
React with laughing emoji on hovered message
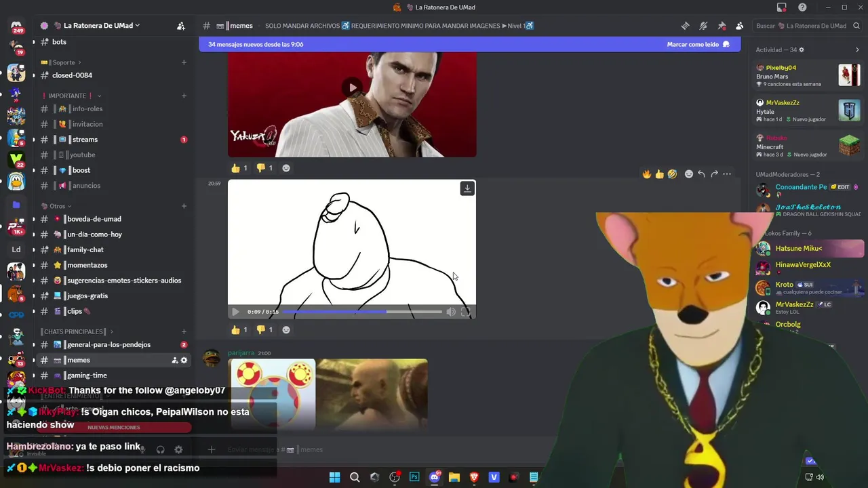(672, 174)
